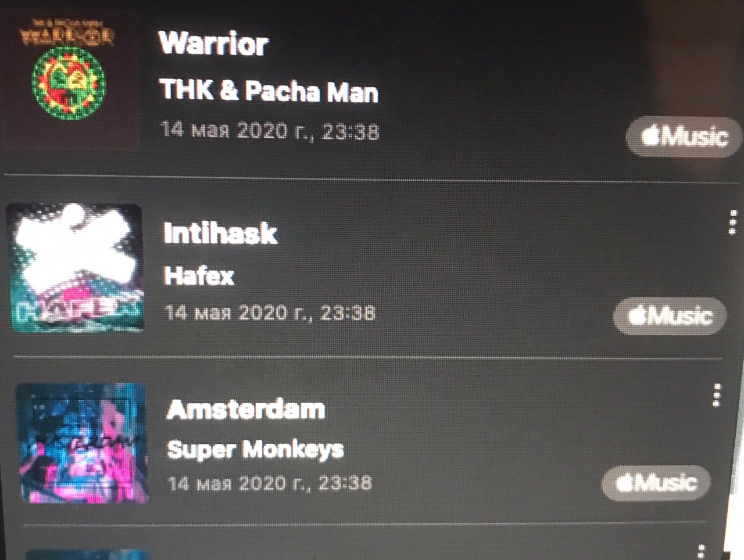Click the Apple logo in Warrior's Music badge
744x560 pixels.
pyautogui.click(x=650, y=136)
